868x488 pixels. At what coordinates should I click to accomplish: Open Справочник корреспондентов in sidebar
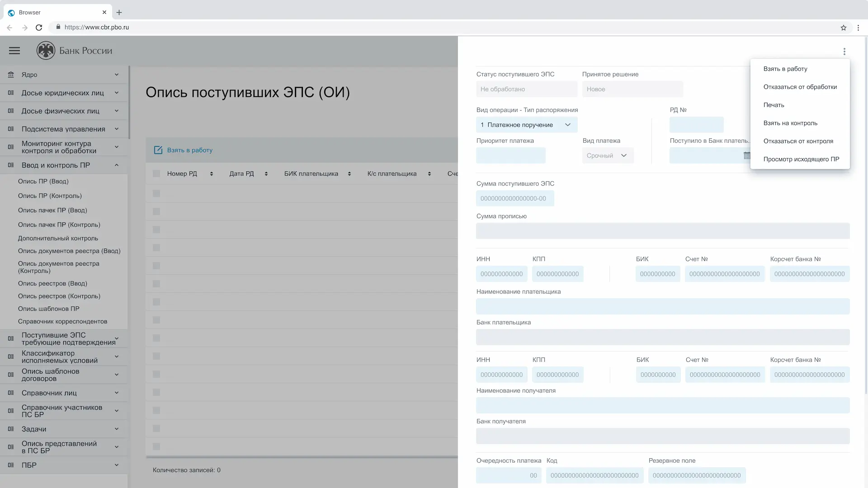tap(62, 321)
